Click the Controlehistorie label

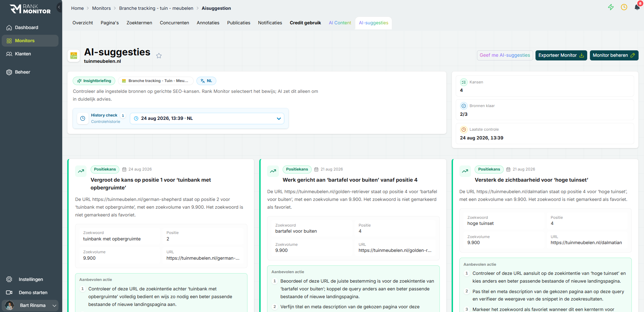point(105,122)
